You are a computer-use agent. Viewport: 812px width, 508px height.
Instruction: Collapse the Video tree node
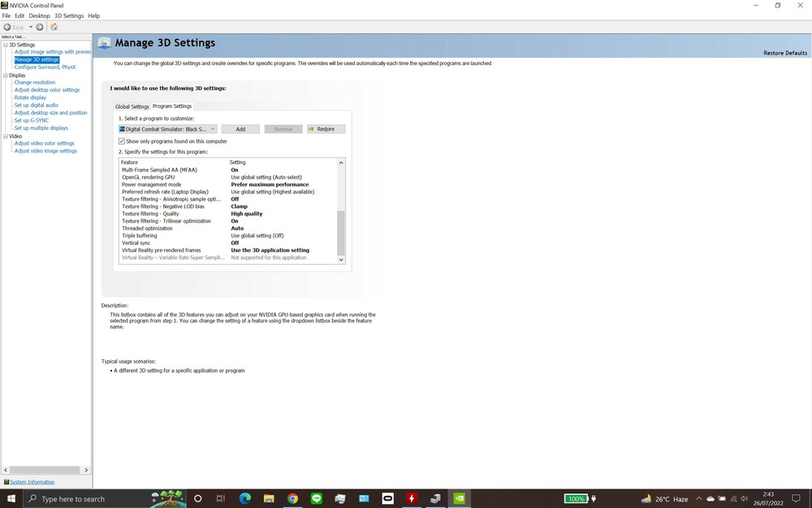6,137
